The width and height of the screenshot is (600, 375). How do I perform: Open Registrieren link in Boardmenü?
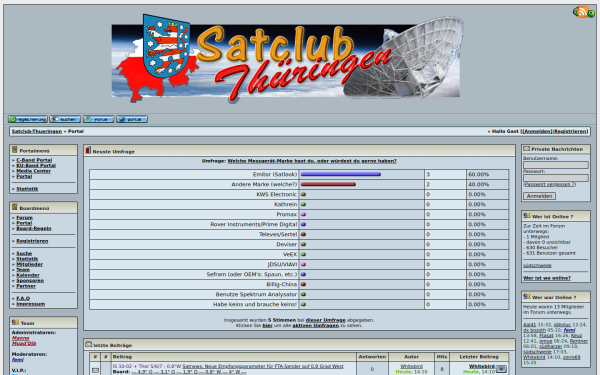tap(32, 241)
